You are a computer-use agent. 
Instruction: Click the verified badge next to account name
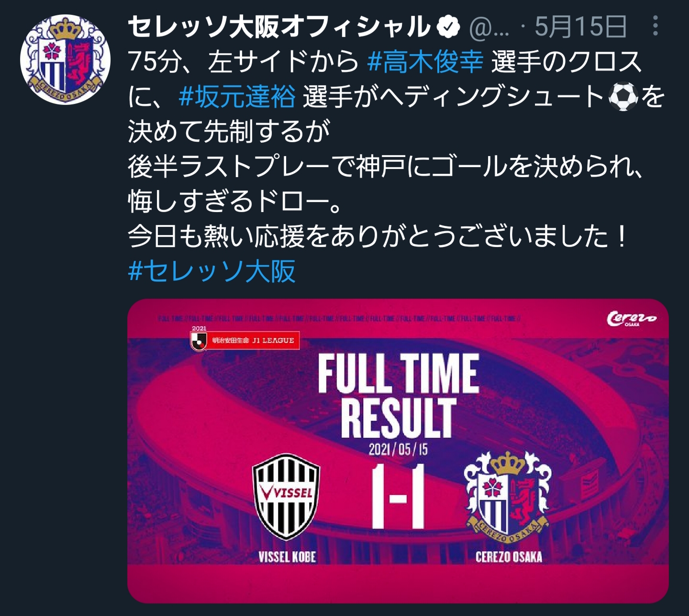click(449, 27)
